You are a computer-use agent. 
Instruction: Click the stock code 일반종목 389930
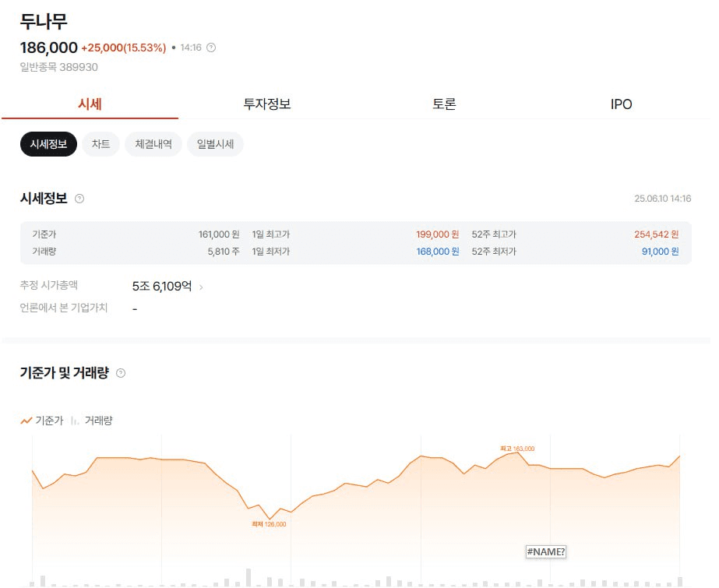pos(58,68)
